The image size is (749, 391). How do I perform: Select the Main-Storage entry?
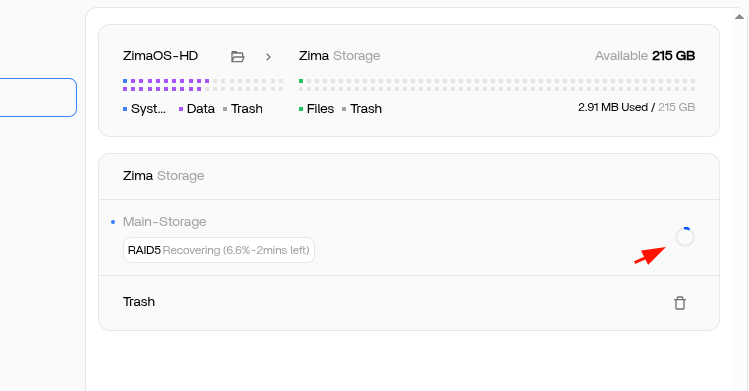coord(164,222)
